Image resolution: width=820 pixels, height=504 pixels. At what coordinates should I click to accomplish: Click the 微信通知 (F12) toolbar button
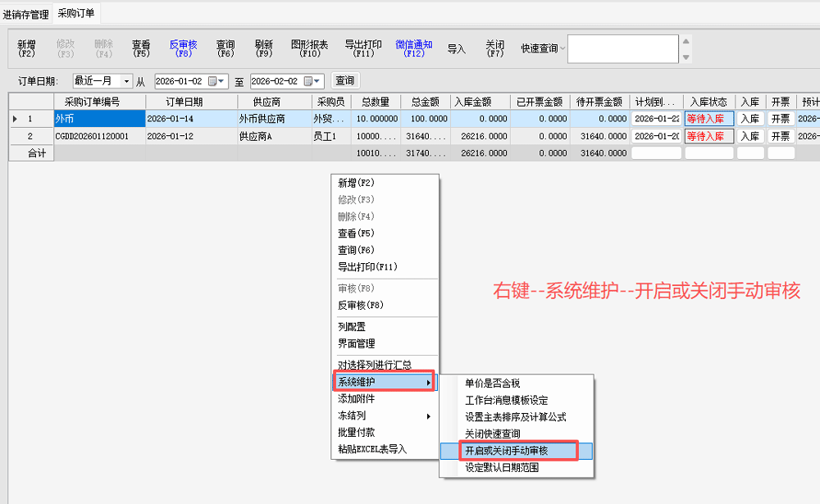coord(413,48)
